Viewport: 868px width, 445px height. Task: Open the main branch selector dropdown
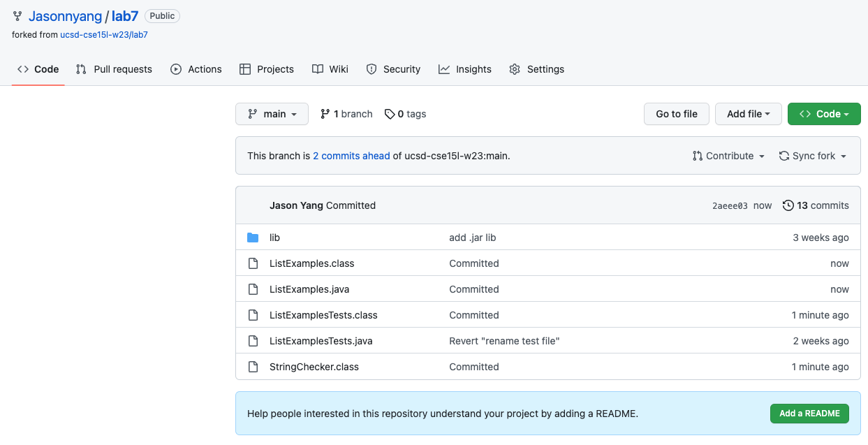point(272,114)
